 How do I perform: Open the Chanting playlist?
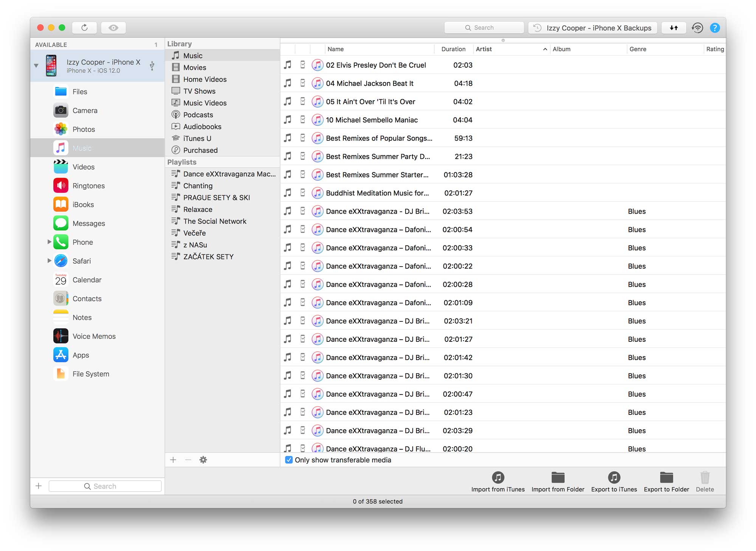coord(198,186)
